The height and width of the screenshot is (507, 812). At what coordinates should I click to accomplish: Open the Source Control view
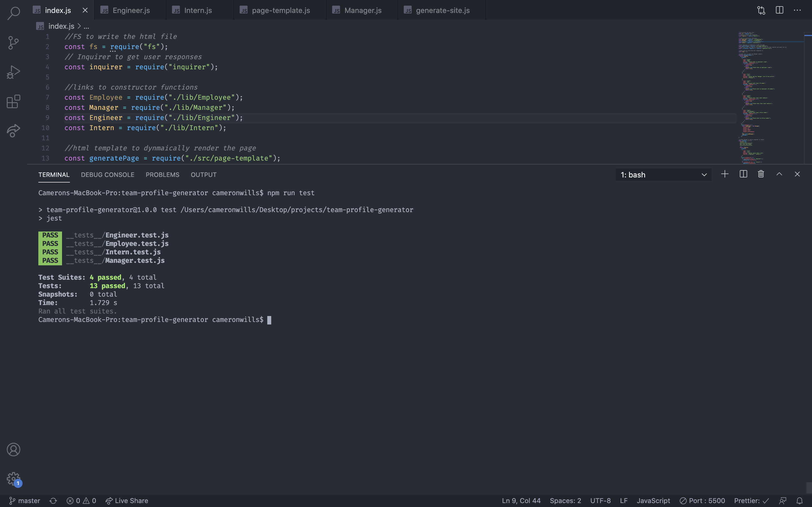coord(13,43)
